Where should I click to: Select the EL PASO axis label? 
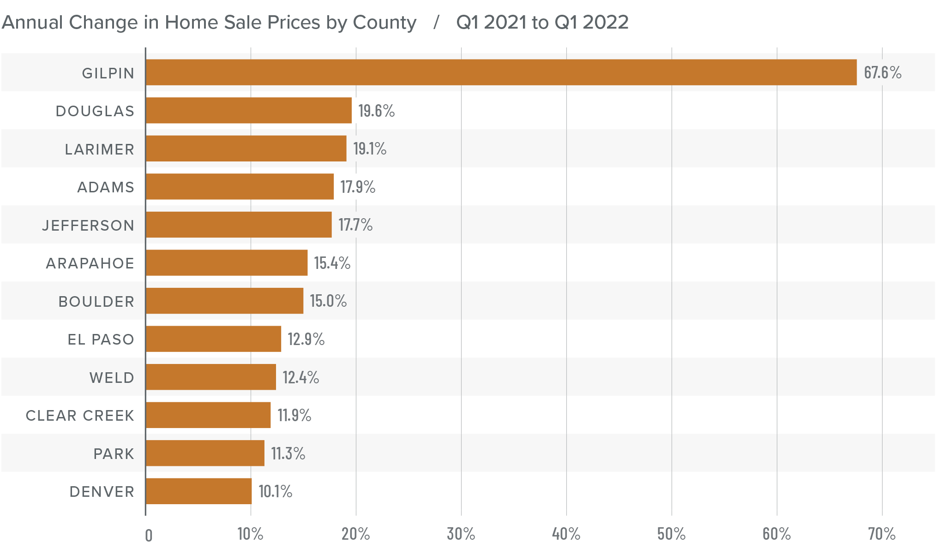click(101, 340)
